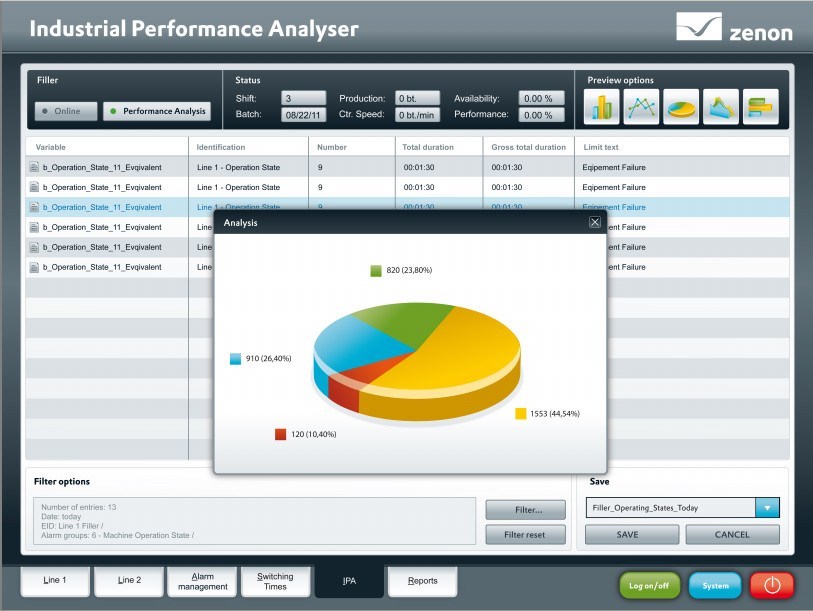Toggle the Online mode button
This screenshot has width=813, height=611.
click(66, 111)
